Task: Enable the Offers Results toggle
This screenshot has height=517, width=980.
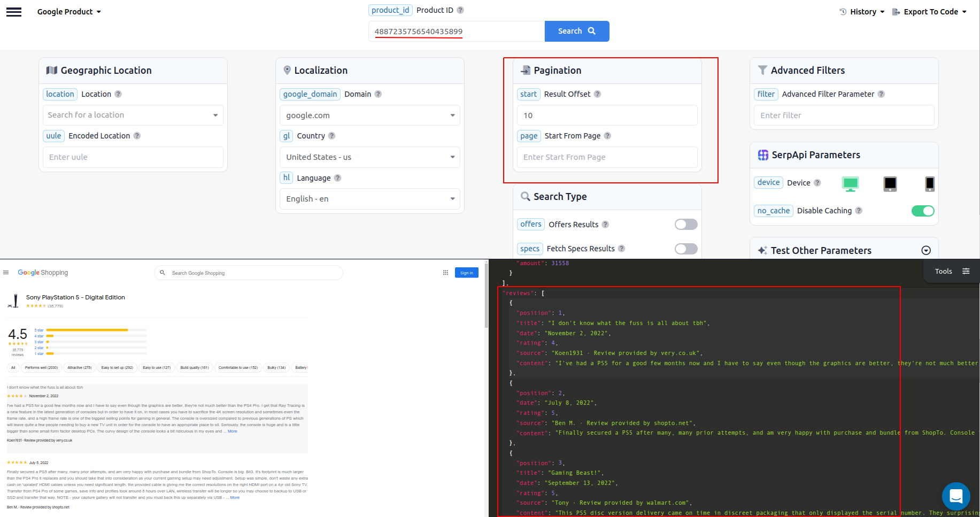Action: click(x=686, y=224)
